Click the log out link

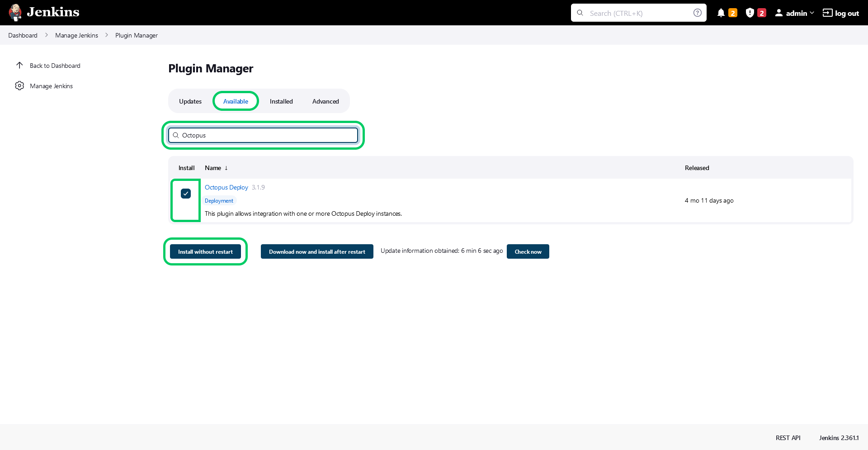847,13
